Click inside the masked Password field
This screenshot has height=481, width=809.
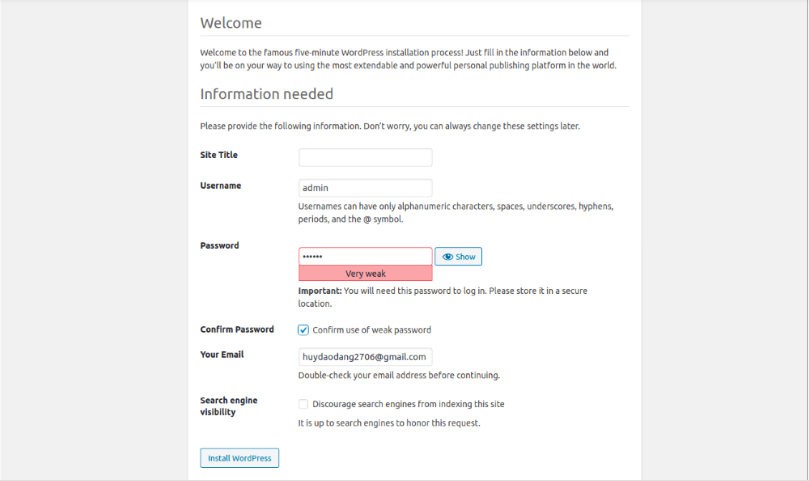(x=365, y=257)
